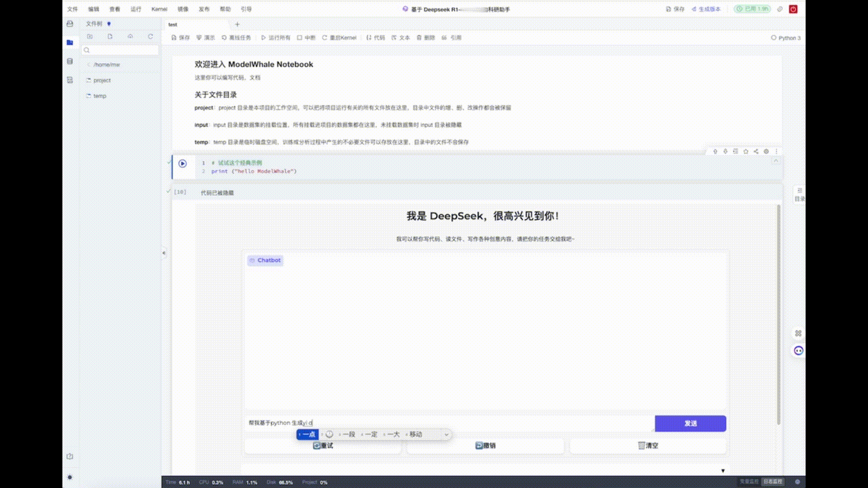The width and height of the screenshot is (868, 488).
Task: Open the 运行 menu
Action: click(x=136, y=9)
